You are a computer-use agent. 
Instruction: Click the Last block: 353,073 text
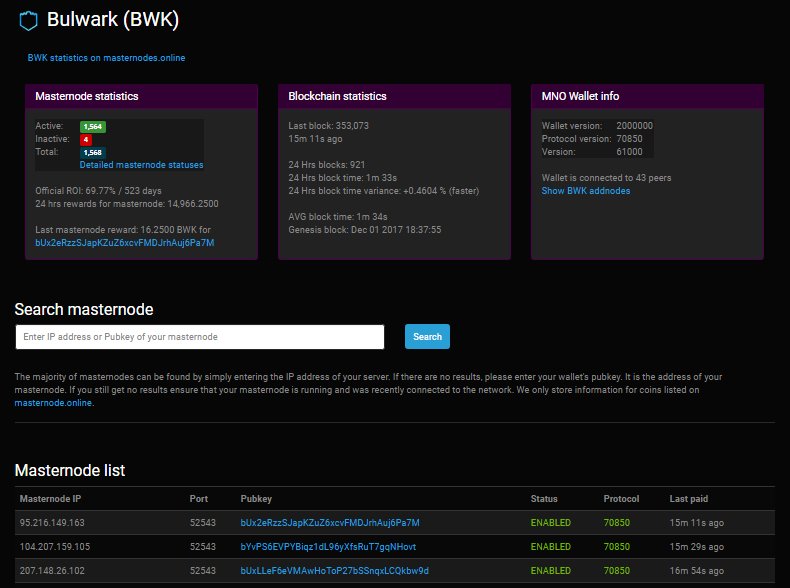[x=328, y=126]
